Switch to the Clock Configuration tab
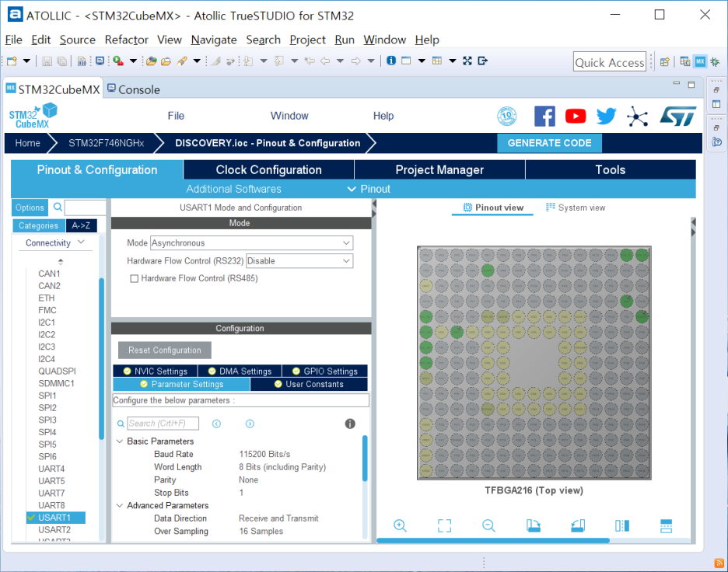 (269, 169)
